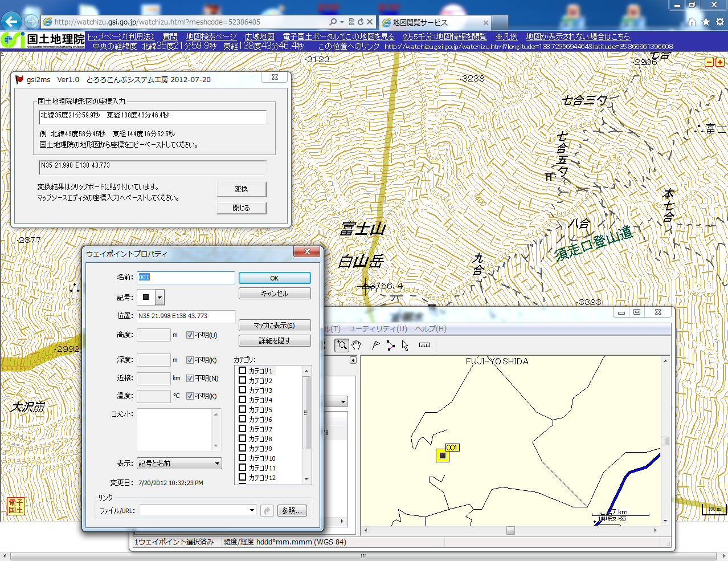
Task: Collapse the MapSource side panel arrow
Action: pos(353,360)
